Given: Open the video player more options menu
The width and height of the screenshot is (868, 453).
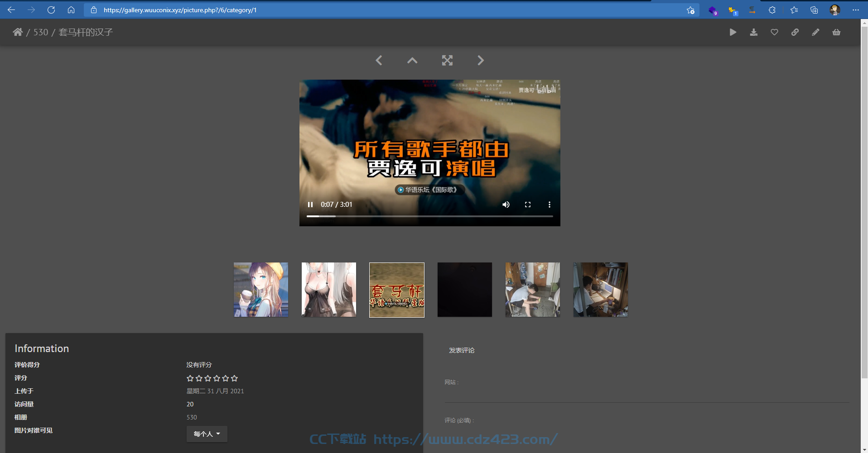Looking at the screenshot, I should [x=550, y=205].
